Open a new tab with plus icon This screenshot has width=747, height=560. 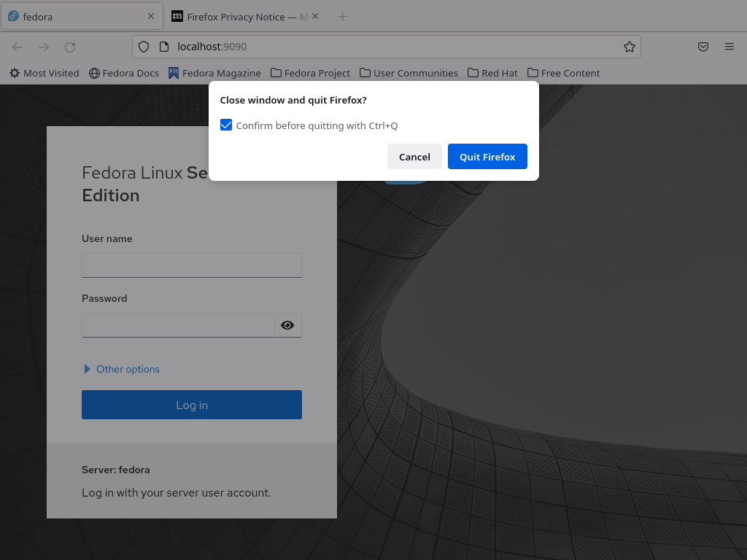tap(342, 17)
